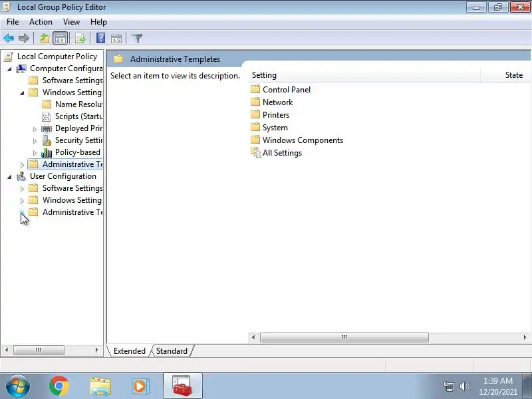
Task: Expand the Deployed Printers node
Action: tap(35, 129)
